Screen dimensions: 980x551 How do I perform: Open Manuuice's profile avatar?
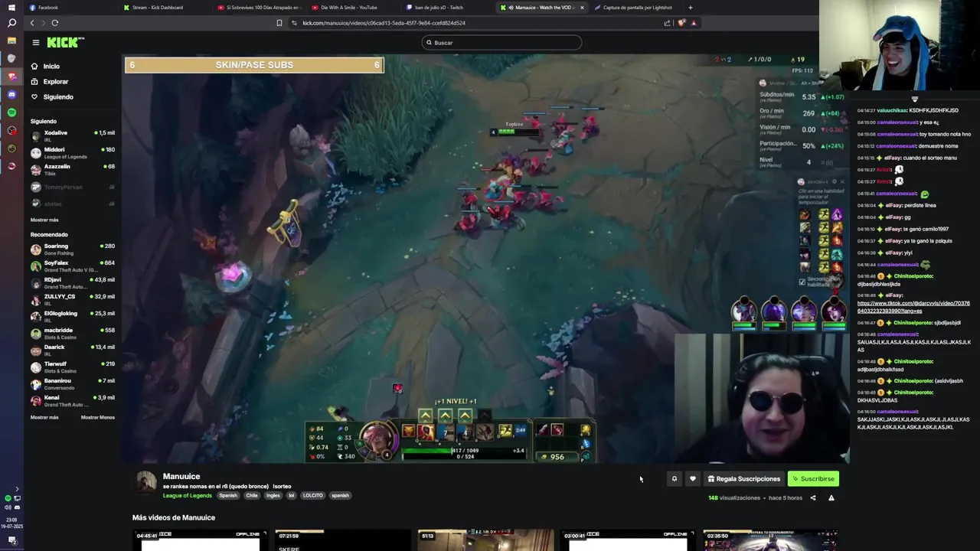click(x=146, y=482)
